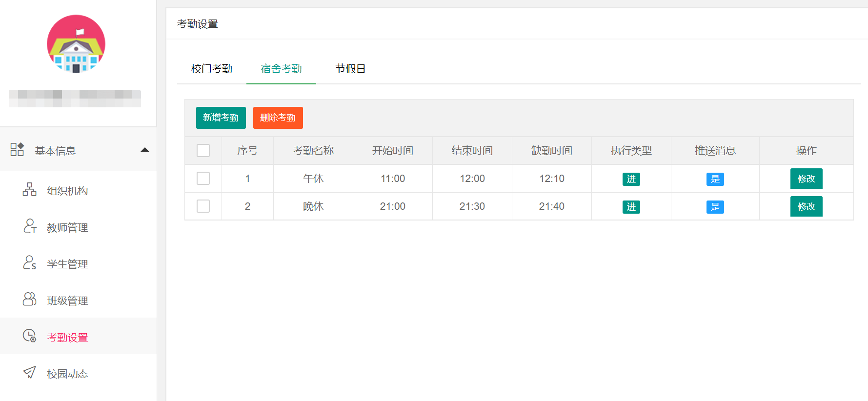Click the 教师管理 person icon
The width and height of the screenshot is (868, 401).
30,226
